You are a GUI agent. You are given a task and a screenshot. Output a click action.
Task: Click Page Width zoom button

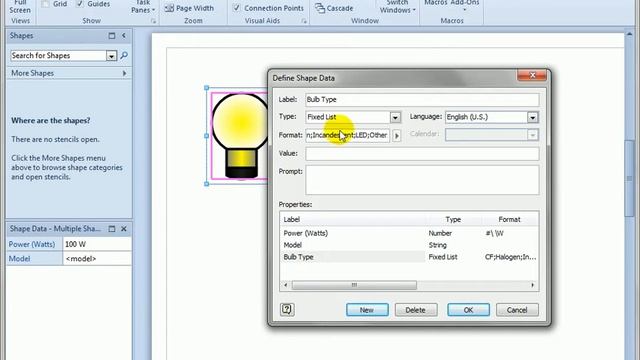tap(189, 8)
